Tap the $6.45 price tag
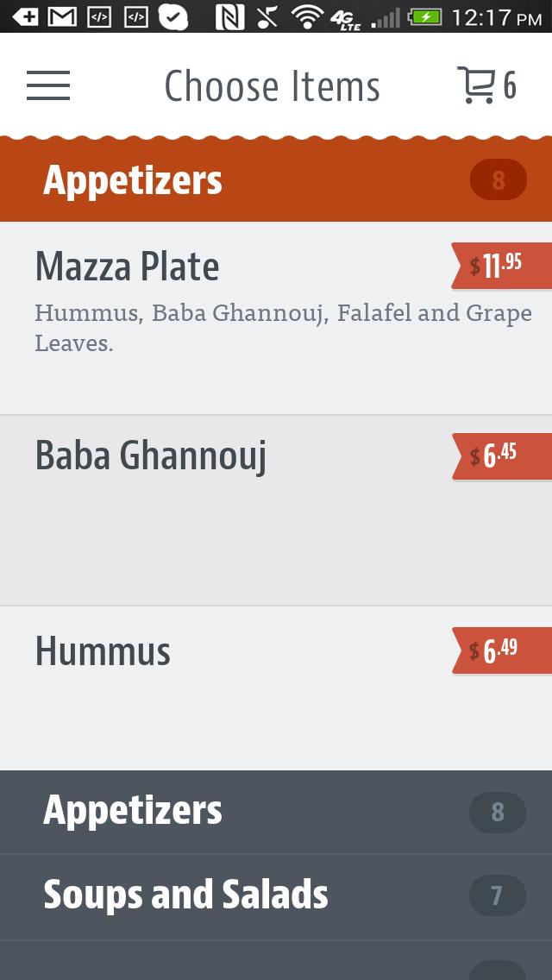 tap(501, 455)
